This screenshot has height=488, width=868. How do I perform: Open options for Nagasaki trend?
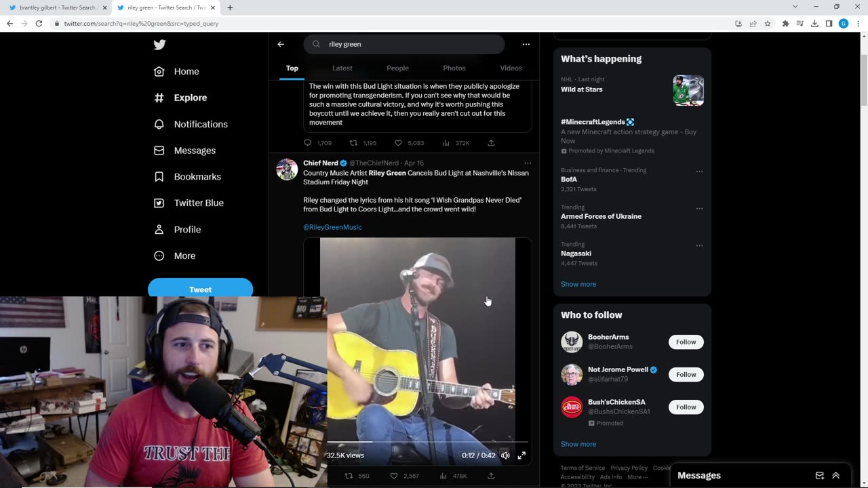click(x=699, y=245)
